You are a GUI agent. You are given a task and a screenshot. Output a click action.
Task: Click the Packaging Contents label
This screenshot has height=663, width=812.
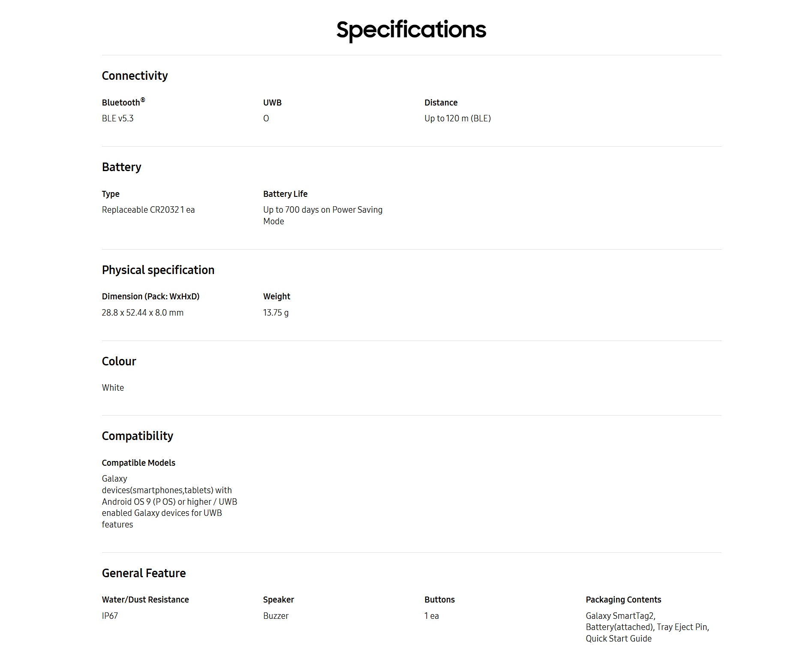coord(623,600)
